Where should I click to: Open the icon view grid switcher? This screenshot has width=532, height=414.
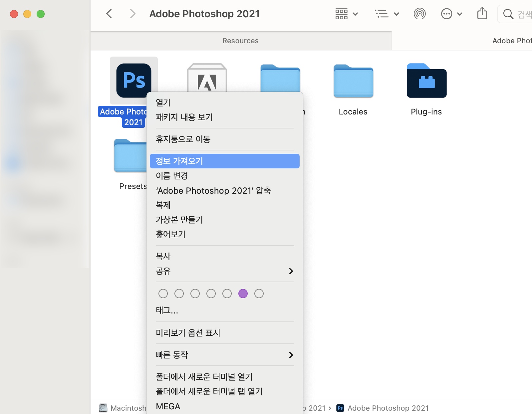[342, 14]
